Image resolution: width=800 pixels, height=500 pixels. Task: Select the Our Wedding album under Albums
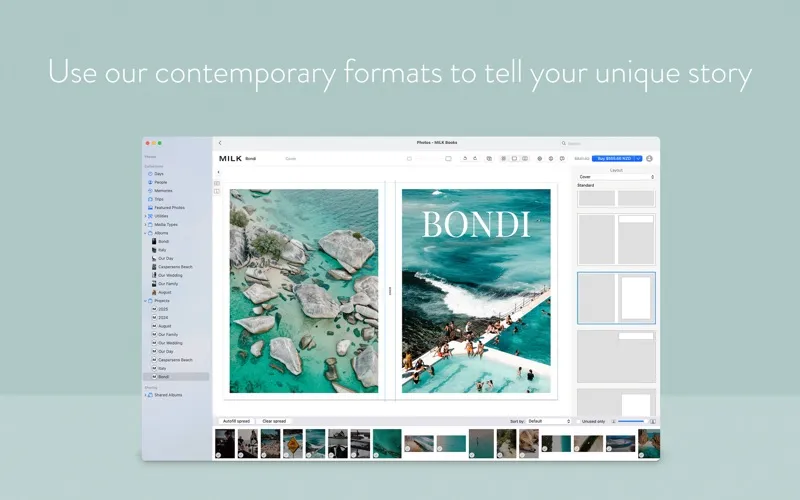coord(170,276)
